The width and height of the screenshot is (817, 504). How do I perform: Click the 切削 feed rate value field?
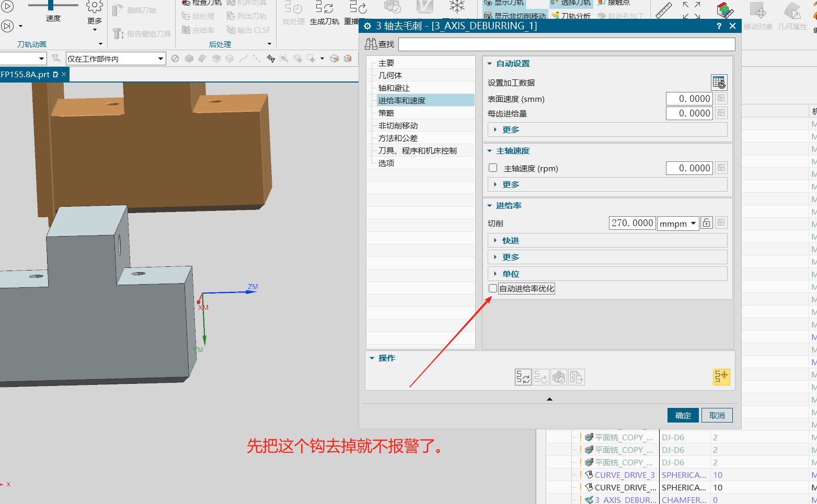632,223
